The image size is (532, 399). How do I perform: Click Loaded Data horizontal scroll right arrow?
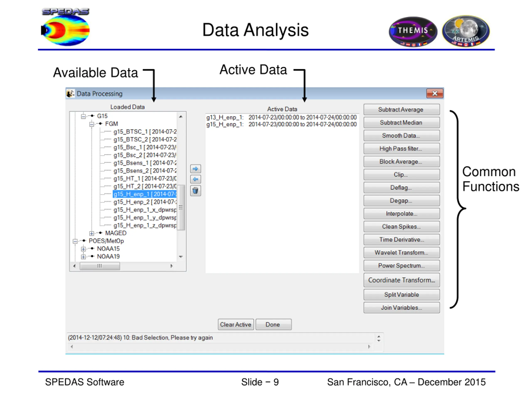click(171, 266)
